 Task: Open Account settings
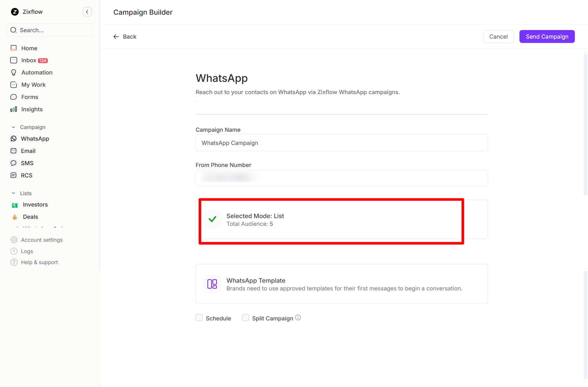point(42,240)
